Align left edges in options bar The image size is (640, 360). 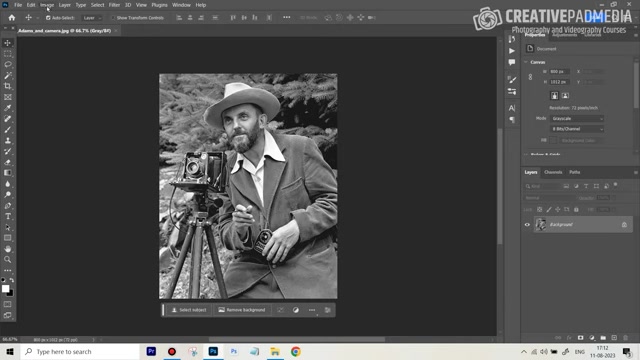pos(179,18)
